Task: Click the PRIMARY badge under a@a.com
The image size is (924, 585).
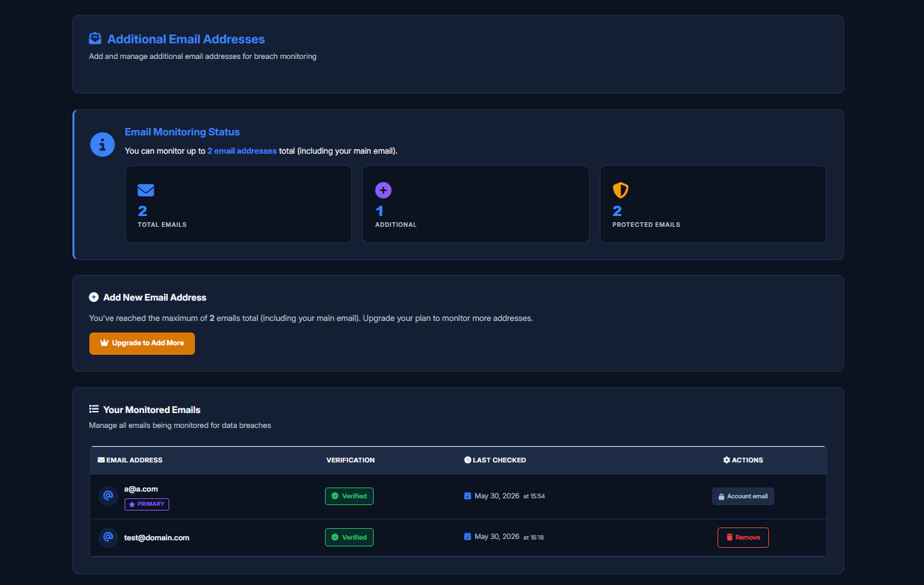Action: tap(147, 504)
